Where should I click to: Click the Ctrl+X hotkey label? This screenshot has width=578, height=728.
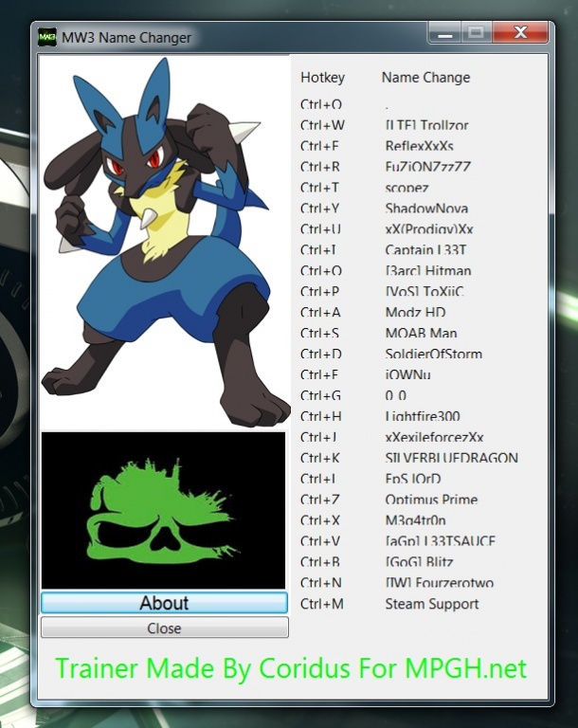320,520
